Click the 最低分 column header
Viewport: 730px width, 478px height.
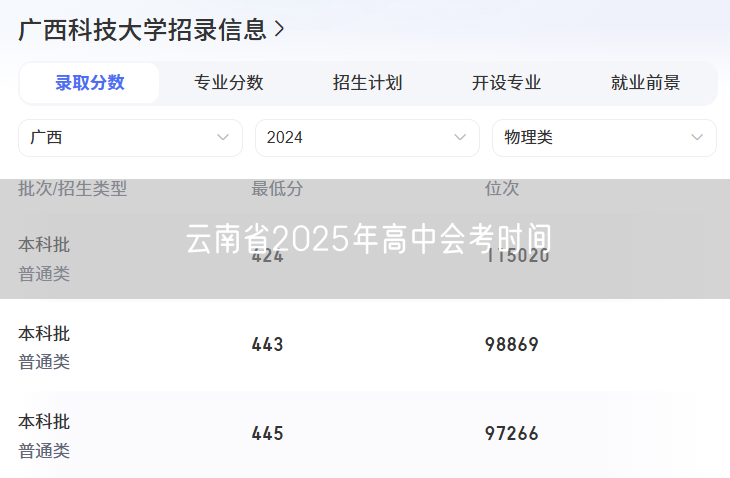tap(277, 188)
